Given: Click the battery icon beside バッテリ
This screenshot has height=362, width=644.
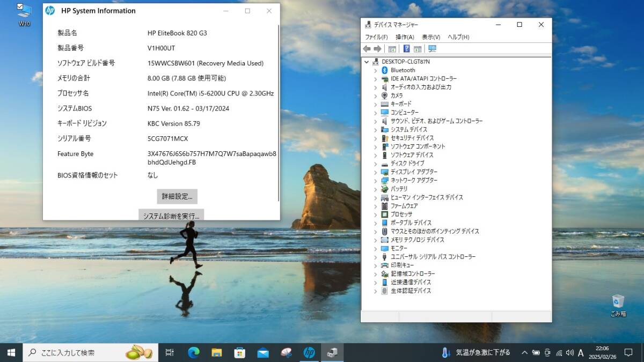Looking at the screenshot, I should [384, 189].
